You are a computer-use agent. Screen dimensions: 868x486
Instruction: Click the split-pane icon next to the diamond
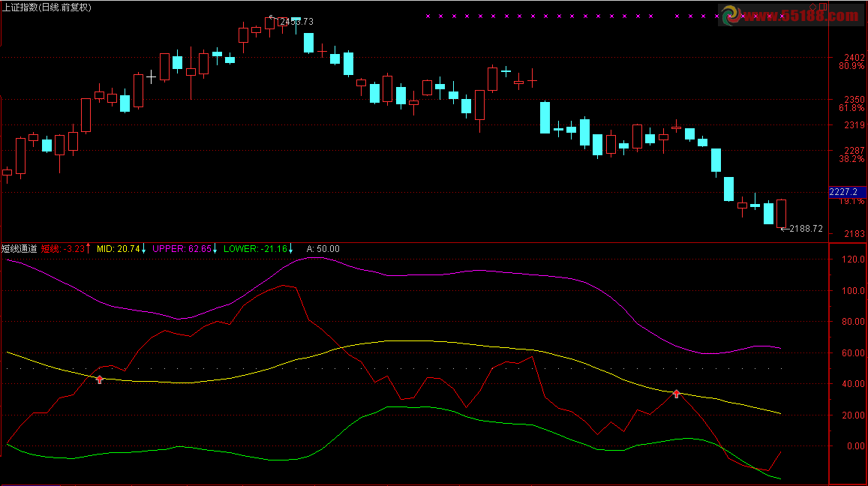coord(823,7)
